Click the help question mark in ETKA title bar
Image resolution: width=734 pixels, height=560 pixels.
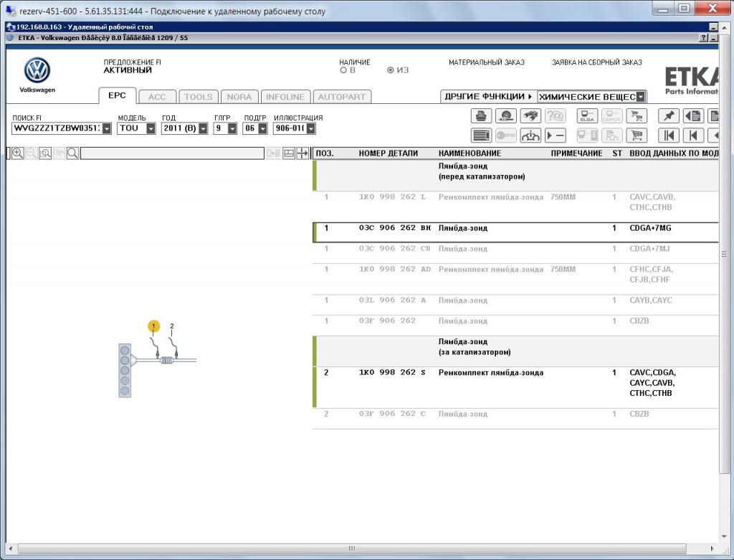tap(703, 38)
